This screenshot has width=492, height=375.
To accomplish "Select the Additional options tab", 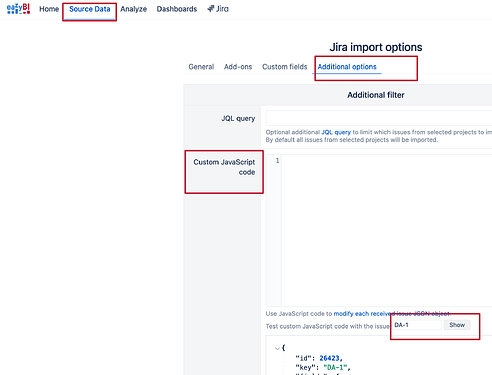I will [x=347, y=67].
